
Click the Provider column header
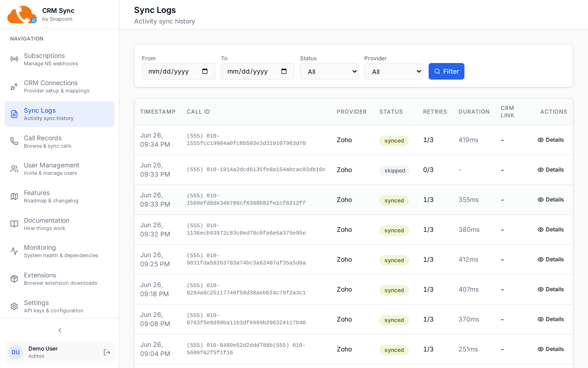[352, 112]
